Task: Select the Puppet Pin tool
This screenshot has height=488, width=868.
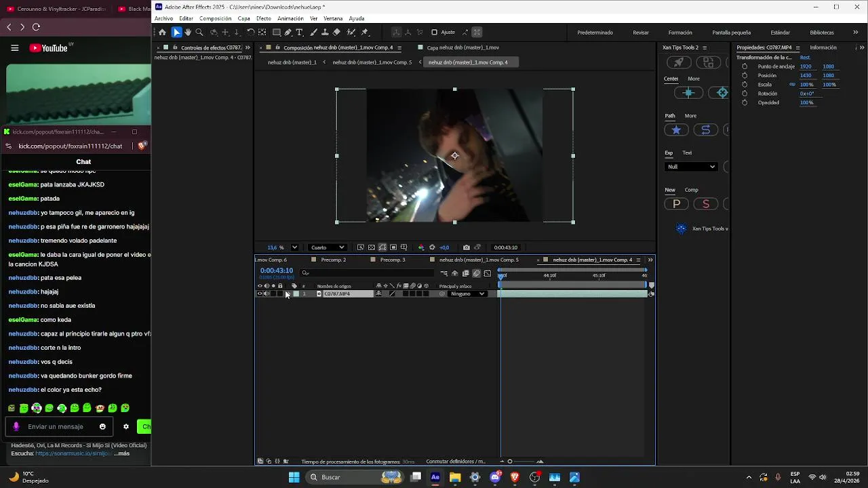Action: pos(365,32)
